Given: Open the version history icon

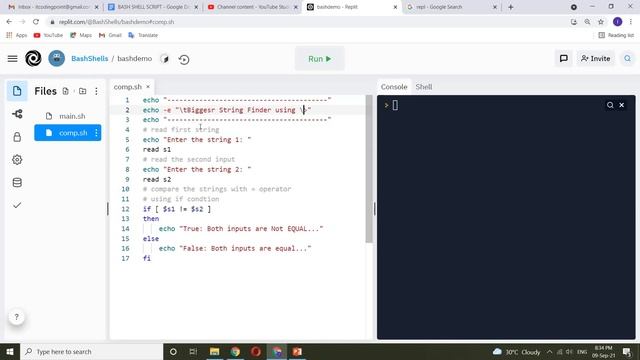Looking at the screenshot, I should (x=184, y=59).
